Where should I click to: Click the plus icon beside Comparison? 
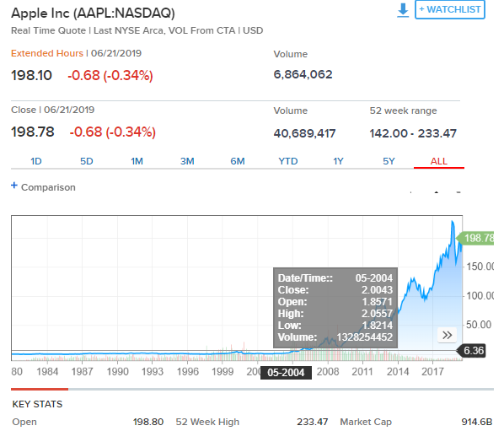coord(13,186)
